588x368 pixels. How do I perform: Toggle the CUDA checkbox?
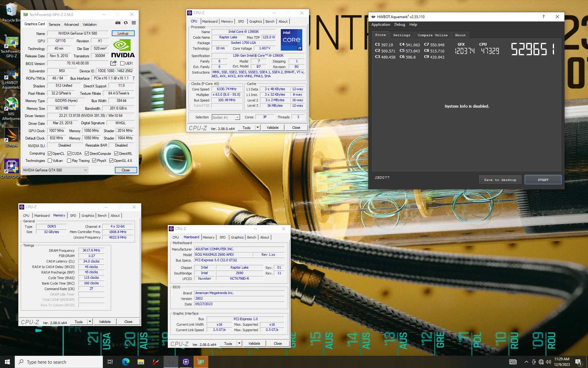tap(70, 153)
